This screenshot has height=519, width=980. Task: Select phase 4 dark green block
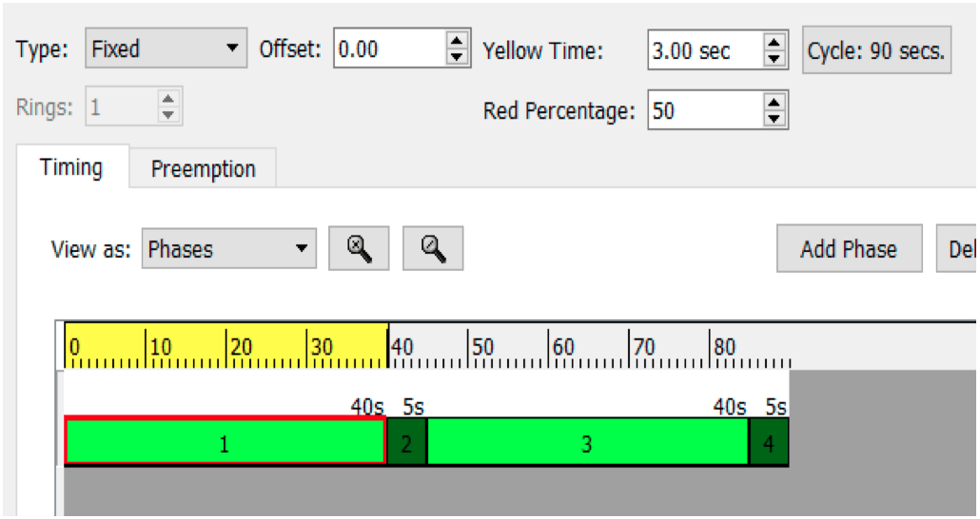pos(769,442)
